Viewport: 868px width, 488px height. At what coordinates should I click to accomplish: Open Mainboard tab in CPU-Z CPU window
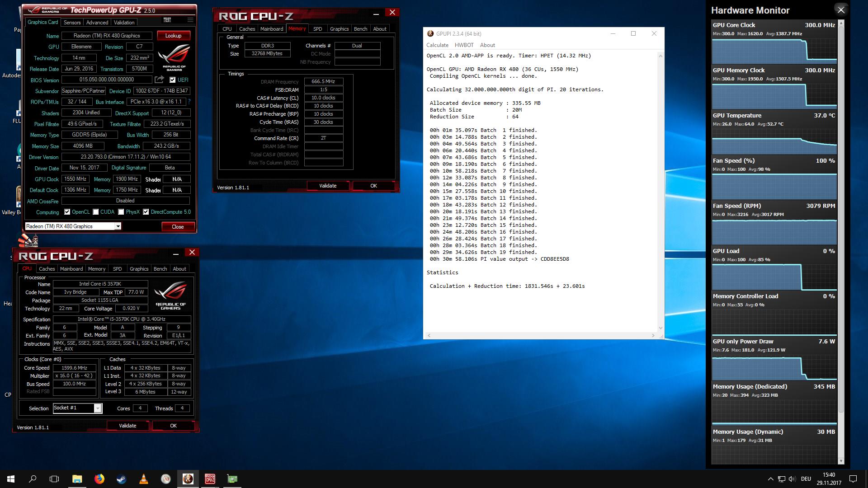click(x=71, y=269)
